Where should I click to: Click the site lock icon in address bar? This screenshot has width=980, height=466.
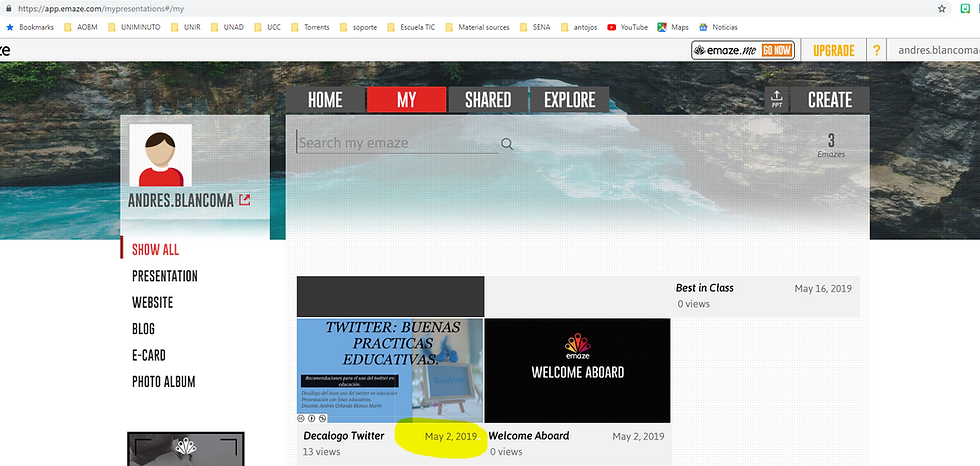click(x=8, y=9)
